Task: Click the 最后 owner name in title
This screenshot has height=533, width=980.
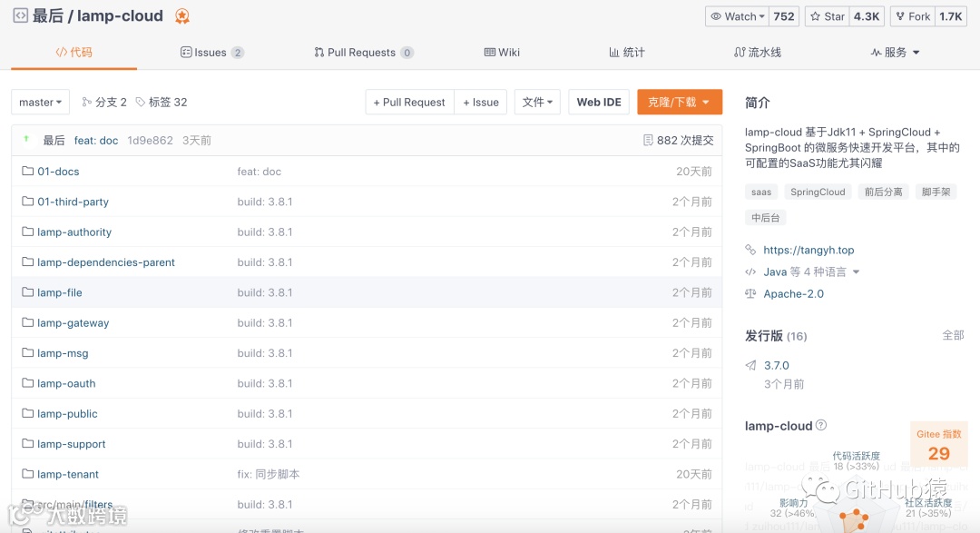Action: pyautogui.click(x=47, y=15)
